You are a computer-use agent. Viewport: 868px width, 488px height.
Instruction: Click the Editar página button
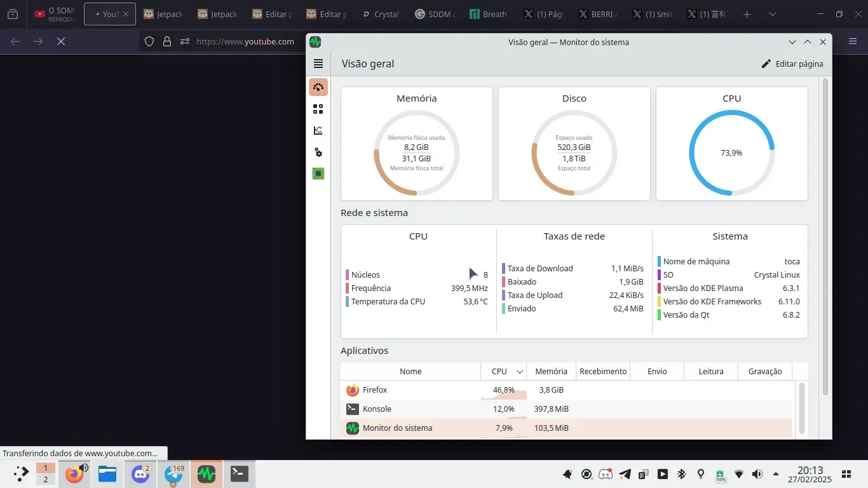[x=792, y=64]
